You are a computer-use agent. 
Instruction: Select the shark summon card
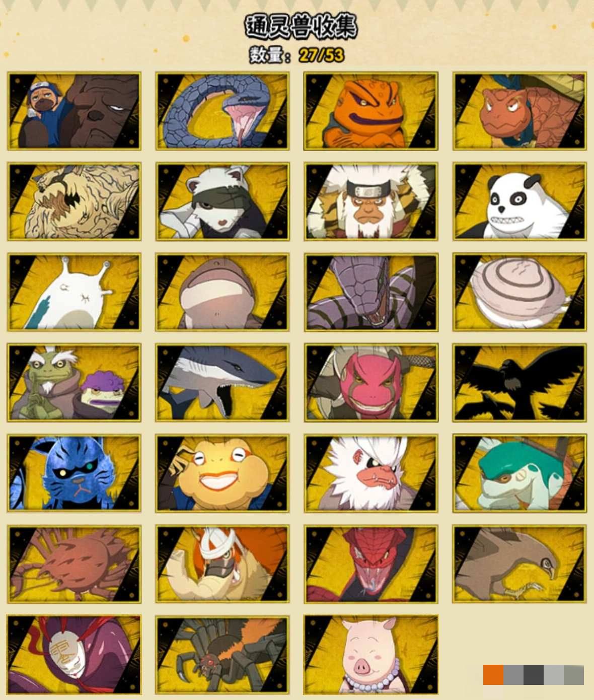pos(222,383)
